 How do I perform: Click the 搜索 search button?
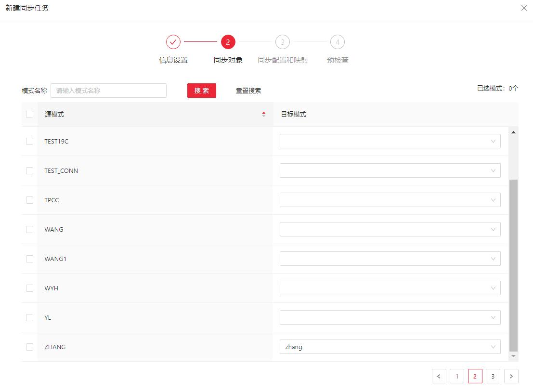(202, 91)
